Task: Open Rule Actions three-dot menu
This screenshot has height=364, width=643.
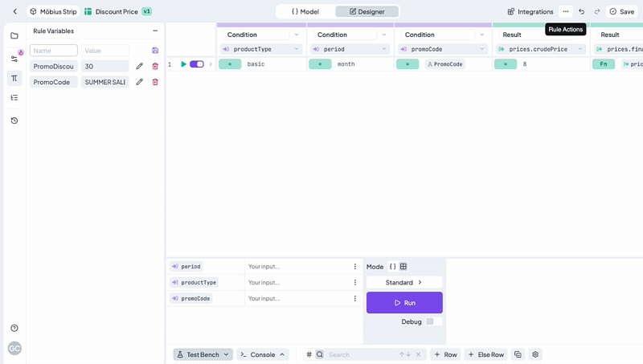Action: coord(566,11)
